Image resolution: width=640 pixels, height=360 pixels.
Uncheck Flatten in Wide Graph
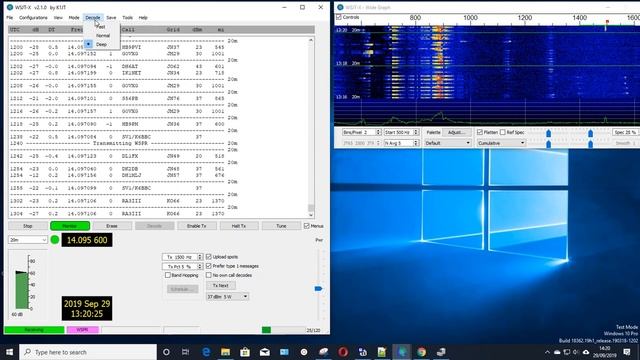click(480, 132)
